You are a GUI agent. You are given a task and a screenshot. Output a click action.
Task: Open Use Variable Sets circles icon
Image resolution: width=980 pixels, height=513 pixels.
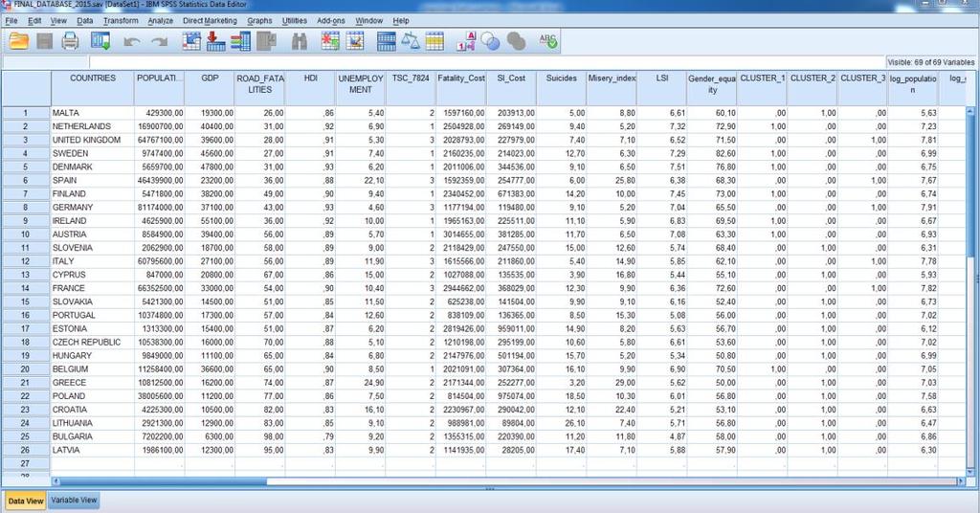pyautogui.click(x=491, y=42)
